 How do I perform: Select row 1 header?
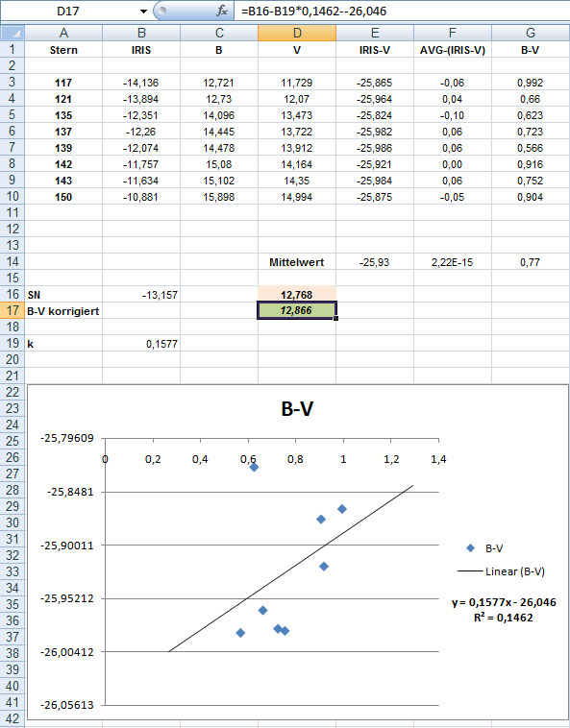coord(12,50)
